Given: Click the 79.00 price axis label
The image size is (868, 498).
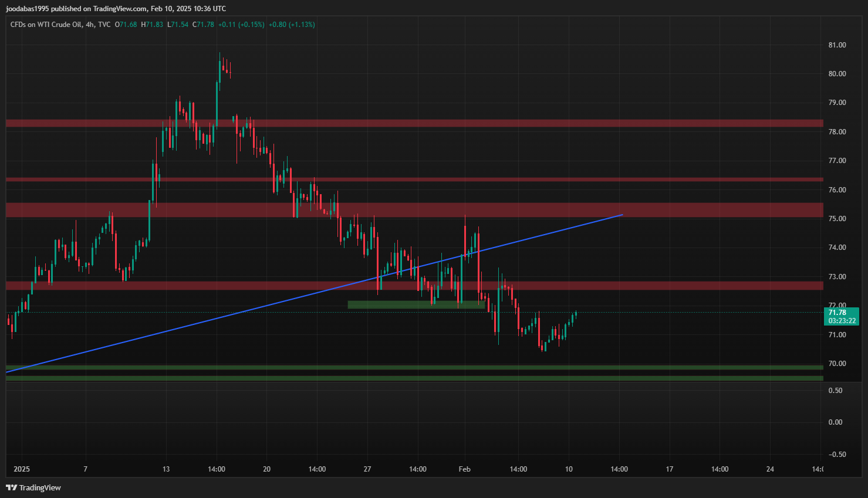Looking at the screenshot, I should (837, 103).
